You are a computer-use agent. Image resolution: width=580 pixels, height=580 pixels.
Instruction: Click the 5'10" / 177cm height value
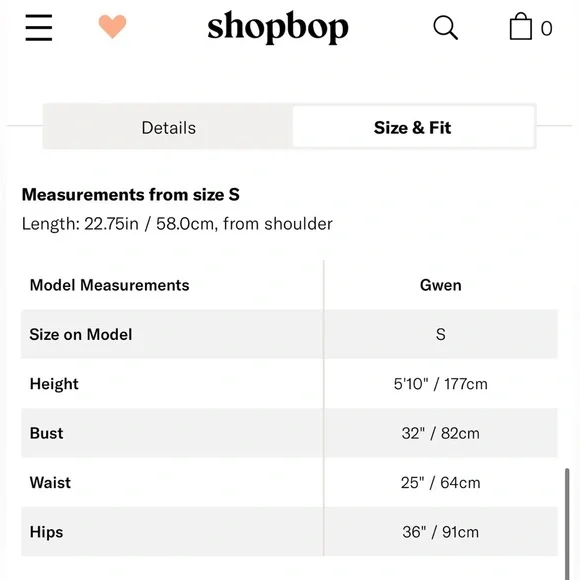coord(441,384)
